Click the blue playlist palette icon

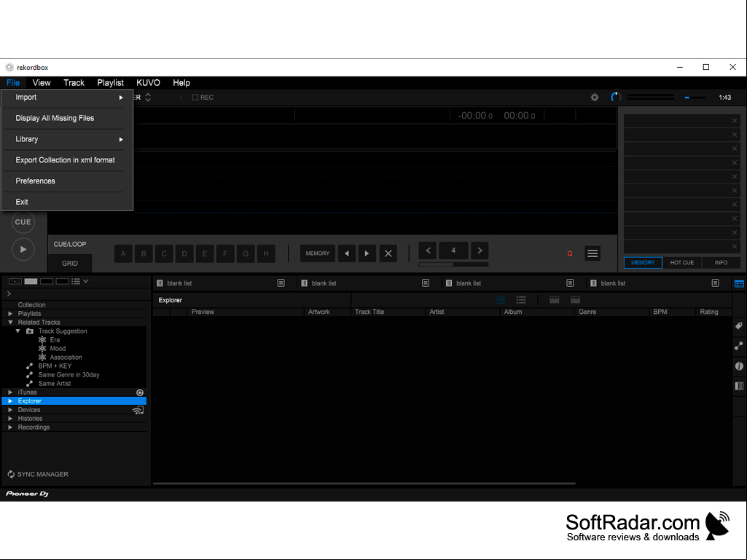click(x=740, y=284)
